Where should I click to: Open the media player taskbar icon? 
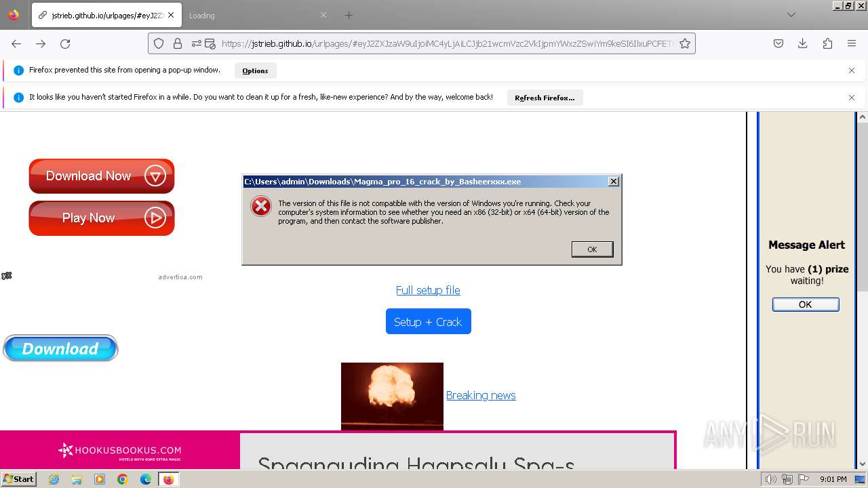click(100, 479)
